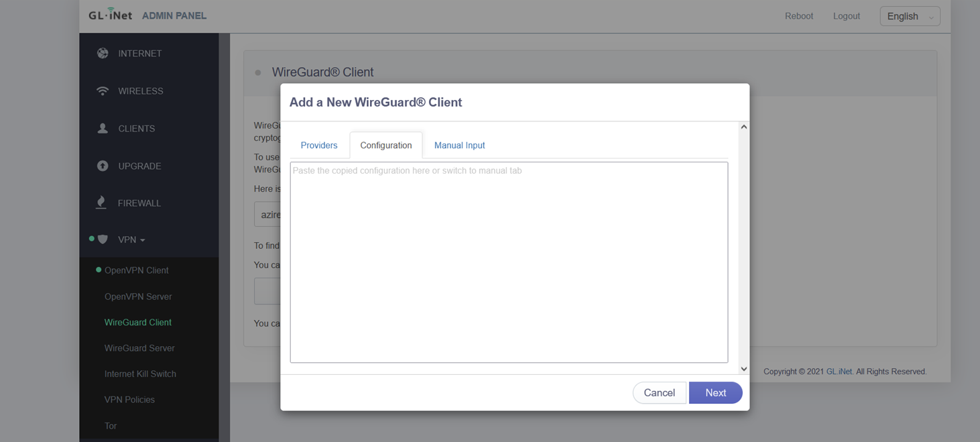The width and height of the screenshot is (980, 442).
Task: Click the Clients person icon
Action: [x=103, y=128]
